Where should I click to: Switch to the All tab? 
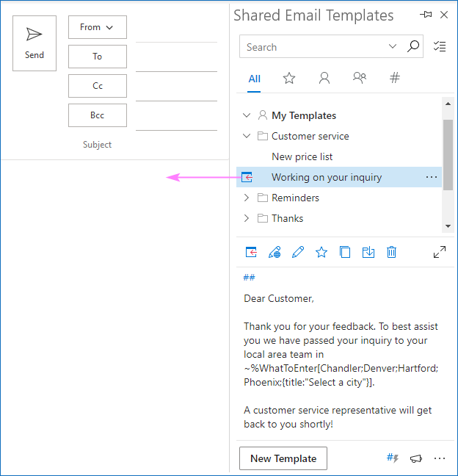click(x=254, y=79)
